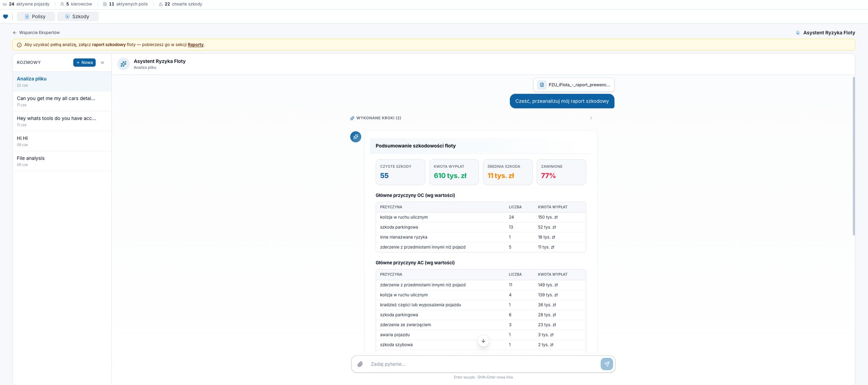Click the assistant sparkle avatar in header
This screenshot has height=385, width=868.
(123, 64)
